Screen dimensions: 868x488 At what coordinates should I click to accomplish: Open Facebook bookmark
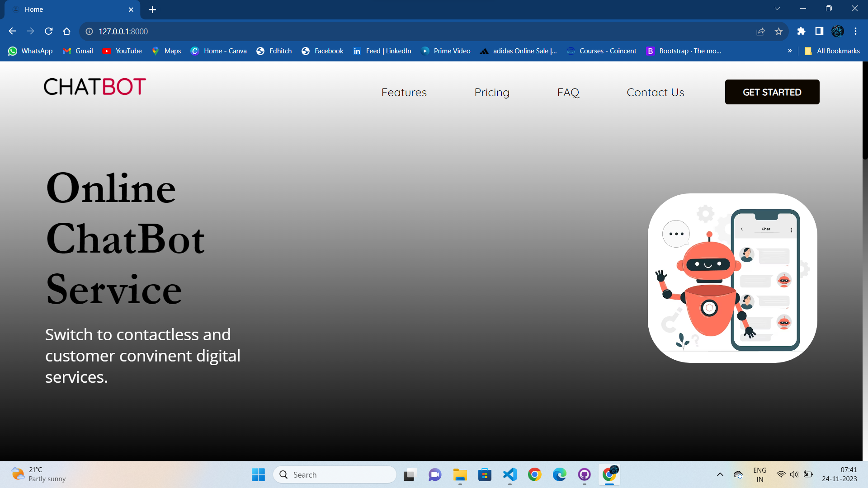click(x=322, y=51)
